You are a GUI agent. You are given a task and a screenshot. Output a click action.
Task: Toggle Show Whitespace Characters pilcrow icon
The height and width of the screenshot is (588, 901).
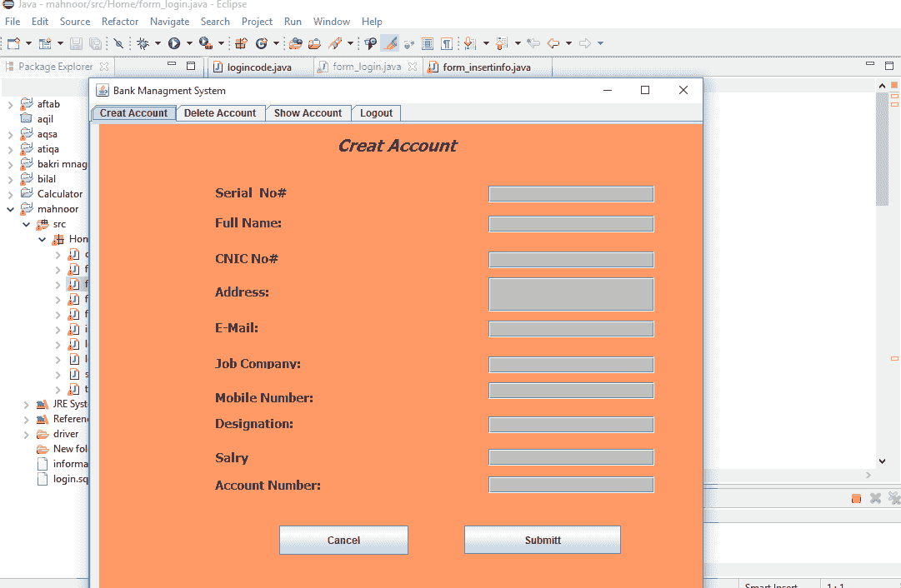(x=447, y=43)
